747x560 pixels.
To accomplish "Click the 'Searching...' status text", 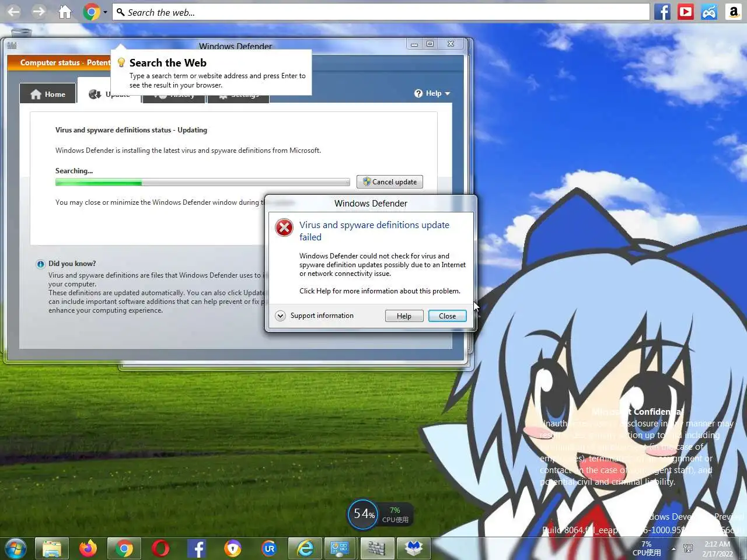I will pyautogui.click(x=74, y=171).
